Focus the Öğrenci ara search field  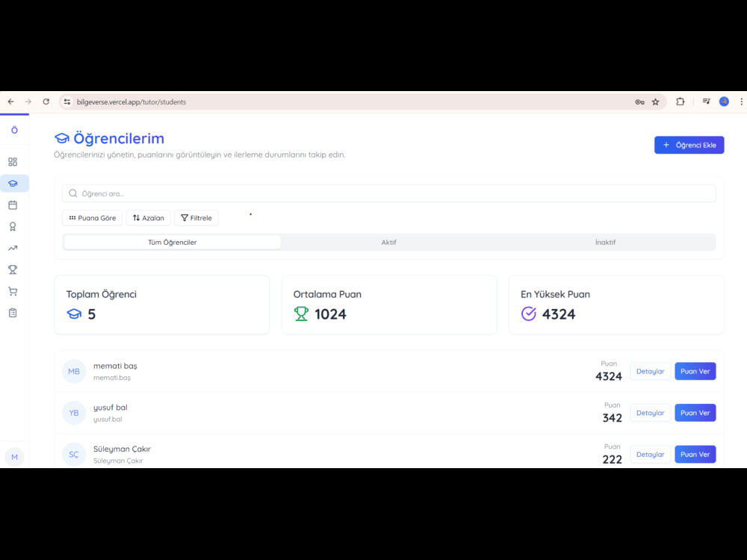click(x=388, y=193)
